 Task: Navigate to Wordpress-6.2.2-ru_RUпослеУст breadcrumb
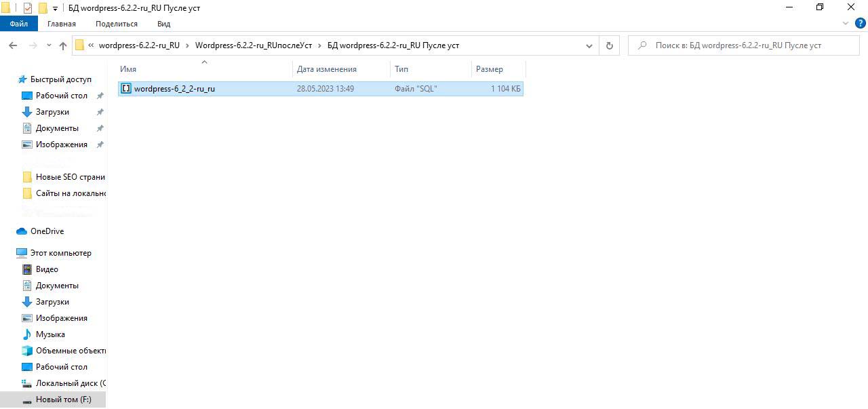click(253, 45)
